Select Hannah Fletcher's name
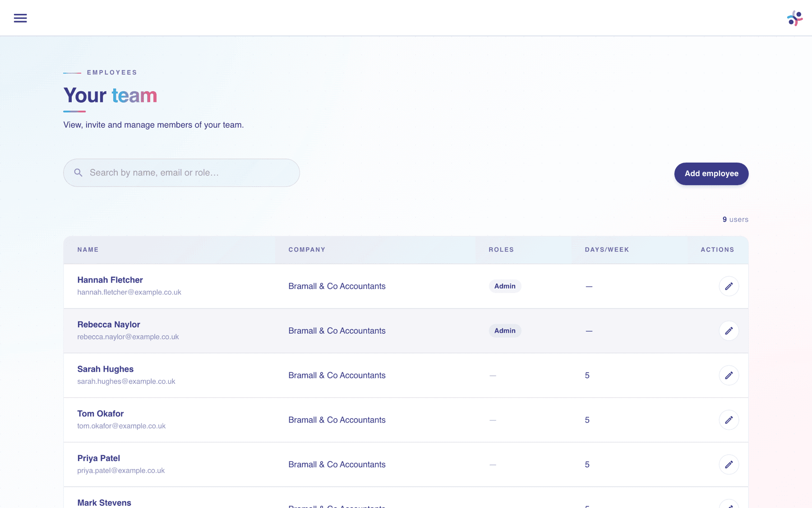 [110, 280]
